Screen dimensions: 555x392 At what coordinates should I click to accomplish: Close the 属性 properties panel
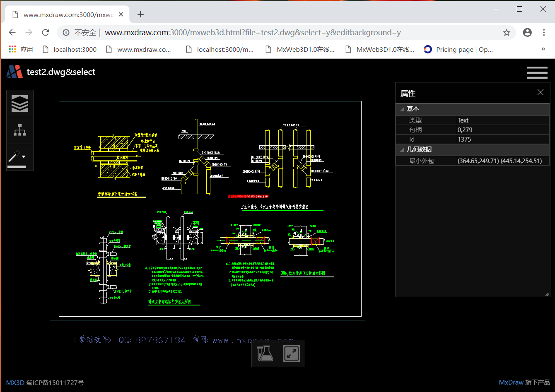(541, 92)
